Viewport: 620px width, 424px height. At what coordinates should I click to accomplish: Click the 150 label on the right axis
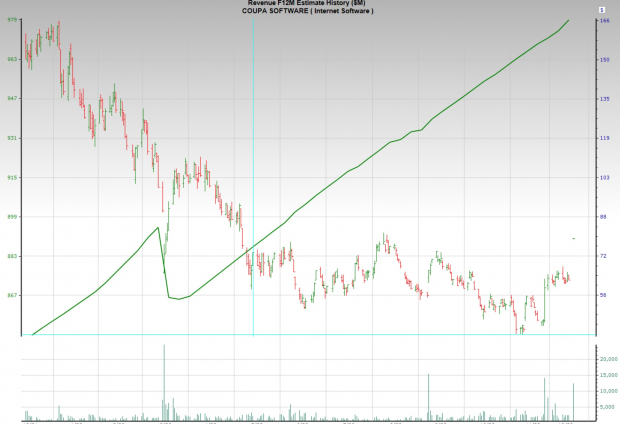pos(604,59)
